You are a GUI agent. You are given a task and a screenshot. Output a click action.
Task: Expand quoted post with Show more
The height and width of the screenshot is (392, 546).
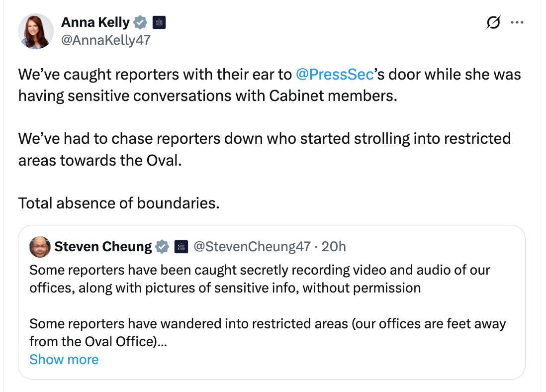coord(64,360)
